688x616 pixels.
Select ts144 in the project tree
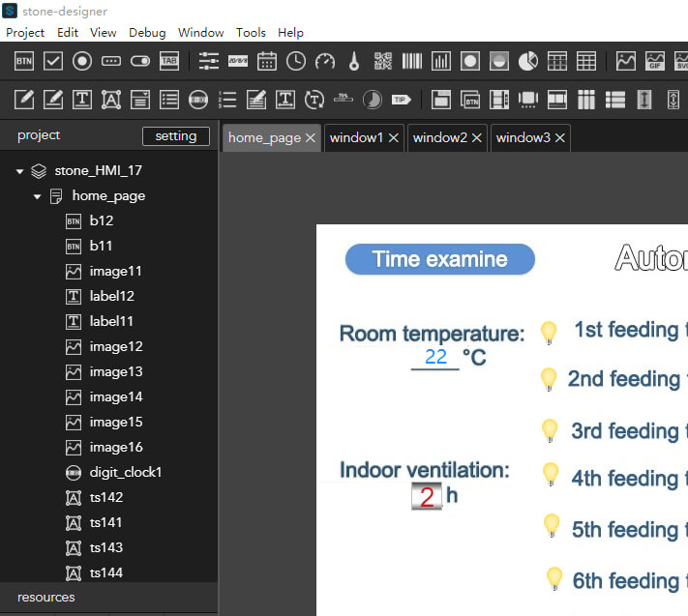tap(106, 573)
